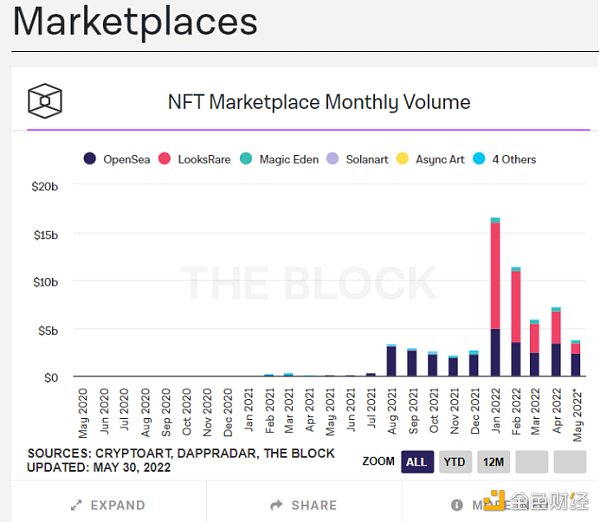Screen dimensions: 600x522
Task: Select the YTD zoom range
Action: pos(455,461)
